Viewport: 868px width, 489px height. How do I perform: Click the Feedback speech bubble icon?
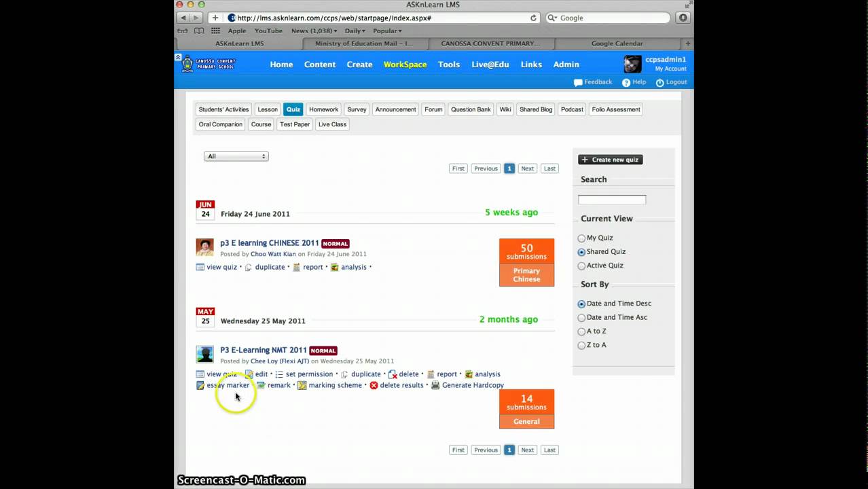coord(578,82)
